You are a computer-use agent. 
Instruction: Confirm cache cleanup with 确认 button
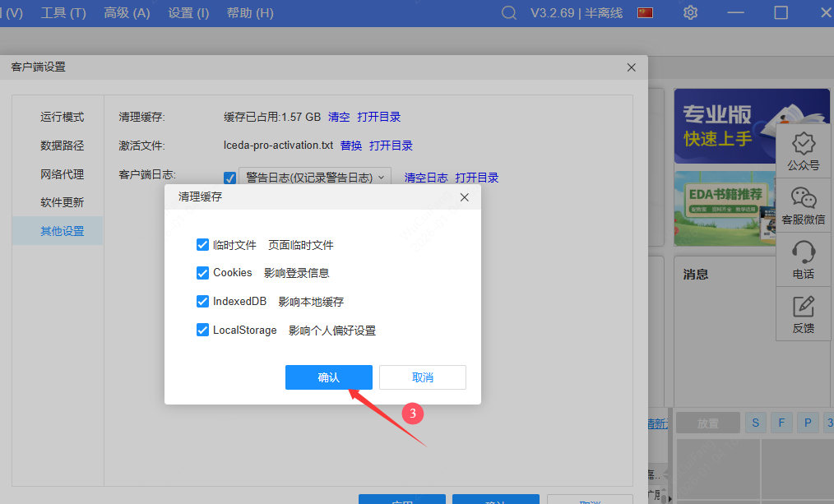[328, 377]
